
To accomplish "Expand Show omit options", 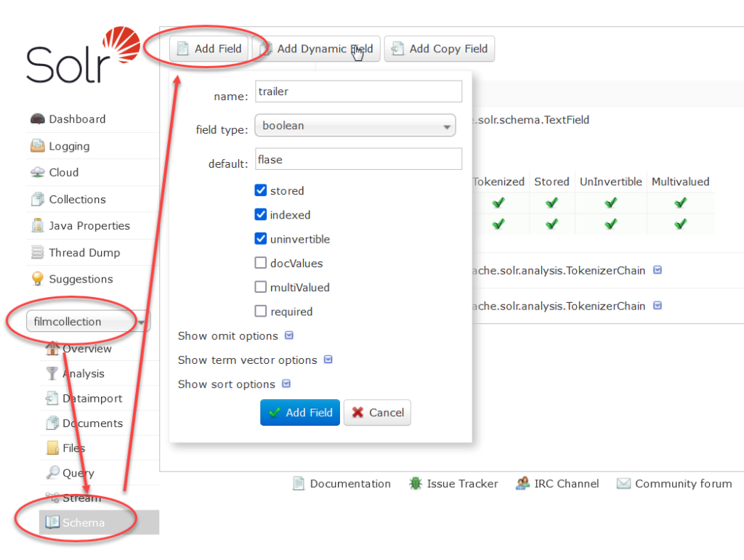I will (x=235, y=336).
